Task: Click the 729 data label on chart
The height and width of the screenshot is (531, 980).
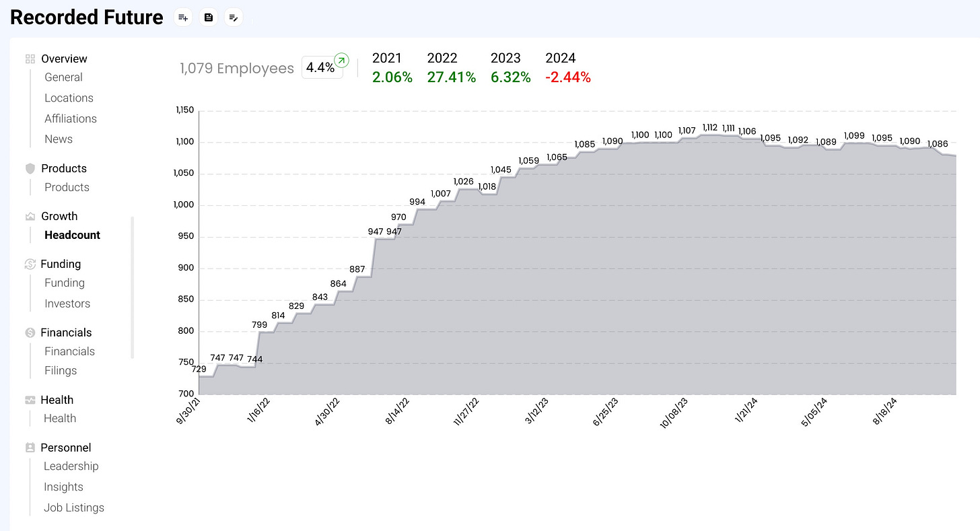Action: tap(199, 369)
